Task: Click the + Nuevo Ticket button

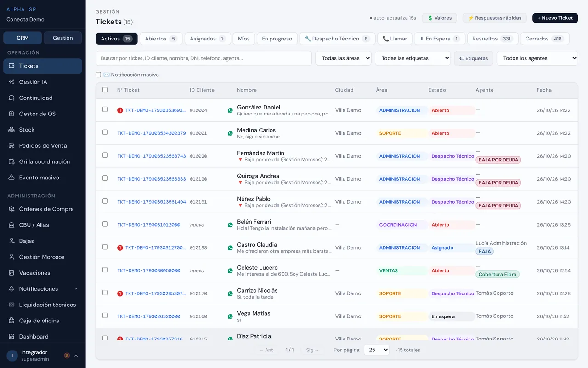Action: [555, 18]
